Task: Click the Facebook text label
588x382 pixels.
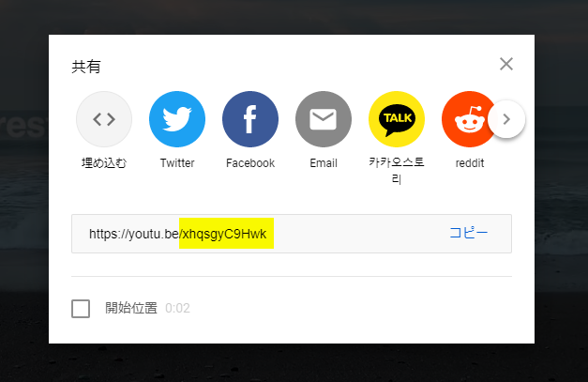Action: tap(250, 163)
